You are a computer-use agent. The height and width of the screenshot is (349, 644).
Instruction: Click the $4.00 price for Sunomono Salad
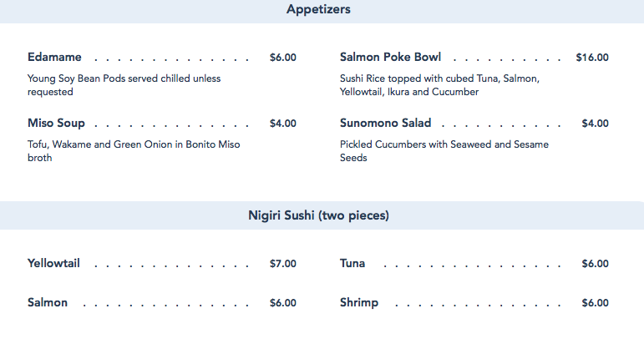point(595,124)
